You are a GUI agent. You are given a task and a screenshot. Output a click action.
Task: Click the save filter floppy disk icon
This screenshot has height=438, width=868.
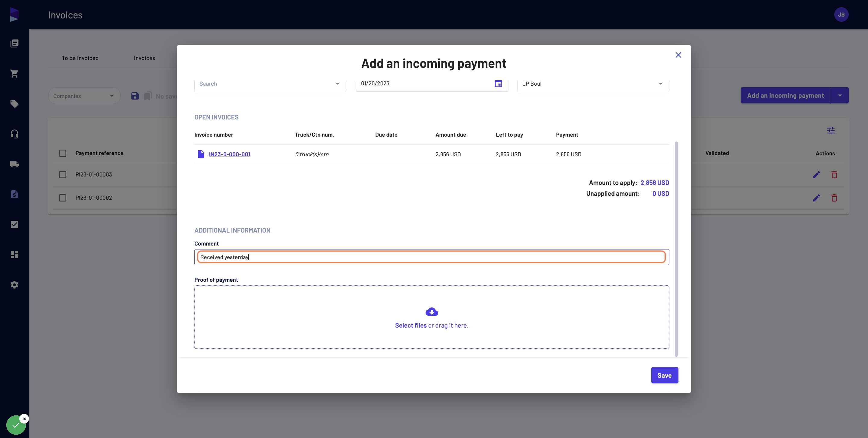[135, 96]
